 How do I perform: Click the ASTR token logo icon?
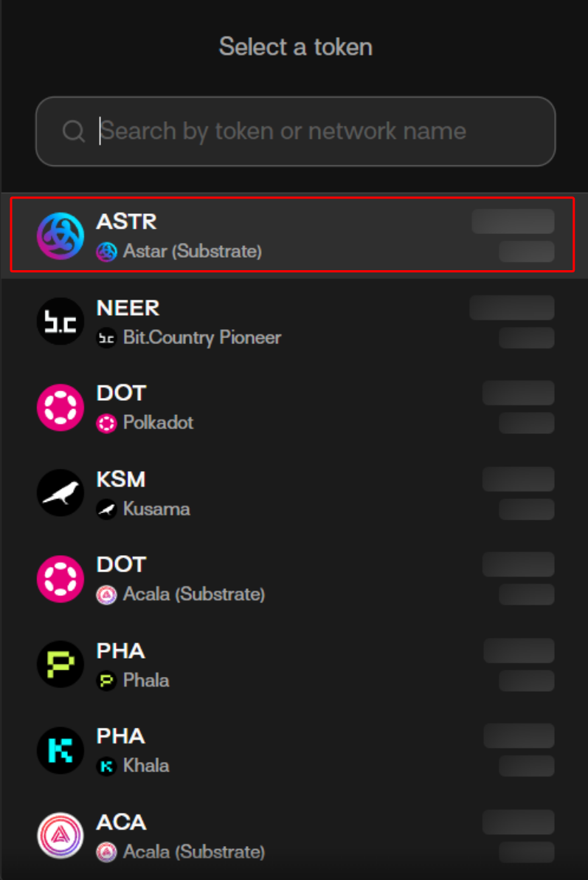60,236
